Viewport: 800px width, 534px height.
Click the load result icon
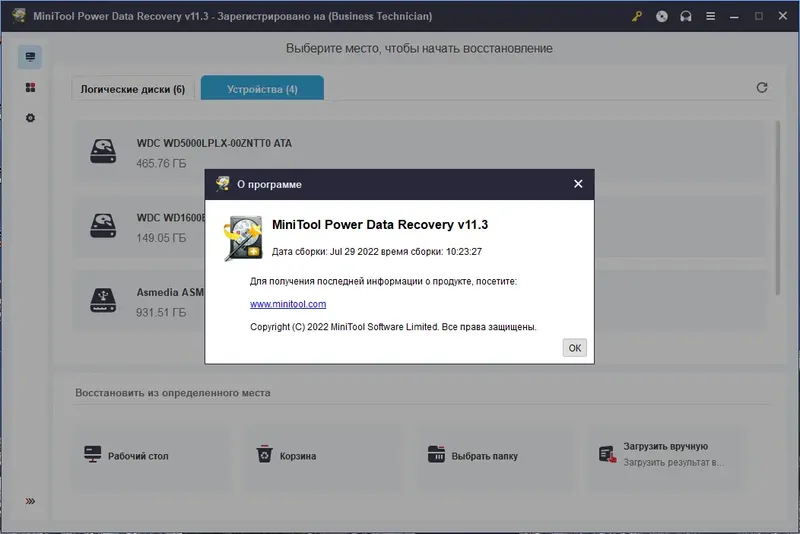click(x=607, y=454)
